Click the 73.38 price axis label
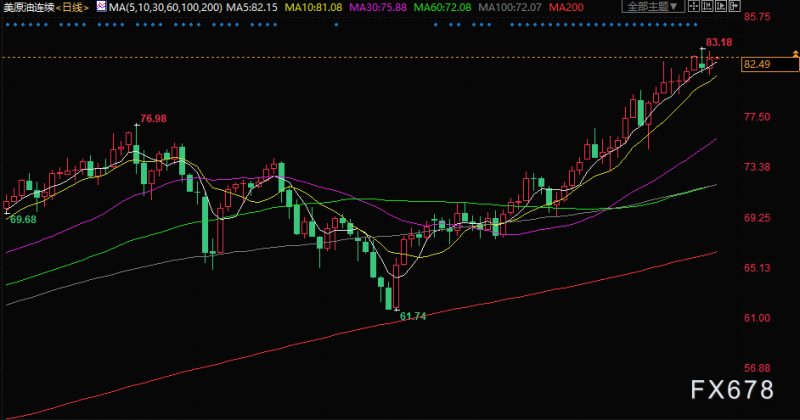The image size is (800, 420). [757, 167]
